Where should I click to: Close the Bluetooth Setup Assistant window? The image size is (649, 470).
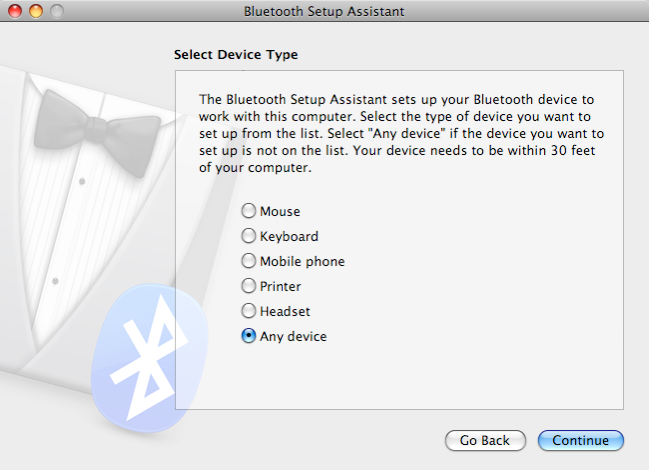(16, 11)
